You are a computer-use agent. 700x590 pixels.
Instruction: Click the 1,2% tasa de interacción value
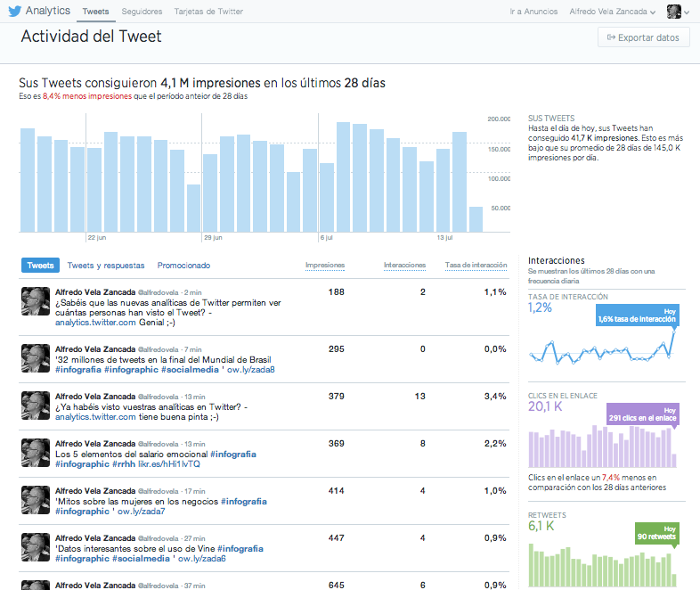coord(541,307)
